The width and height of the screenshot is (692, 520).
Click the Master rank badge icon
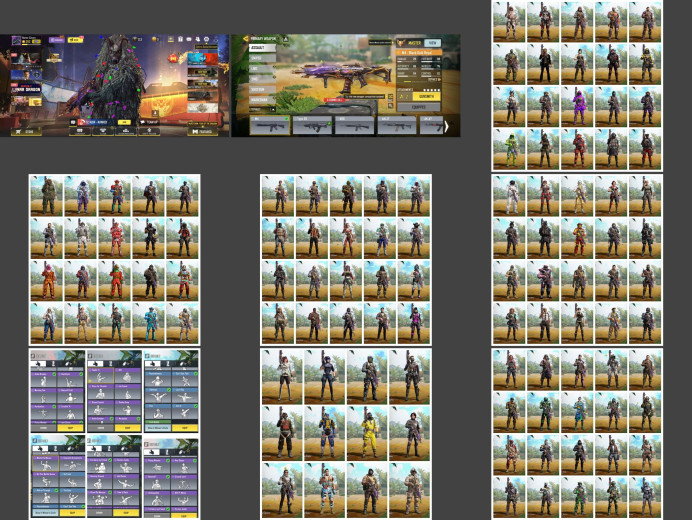[x=401, y=43]
